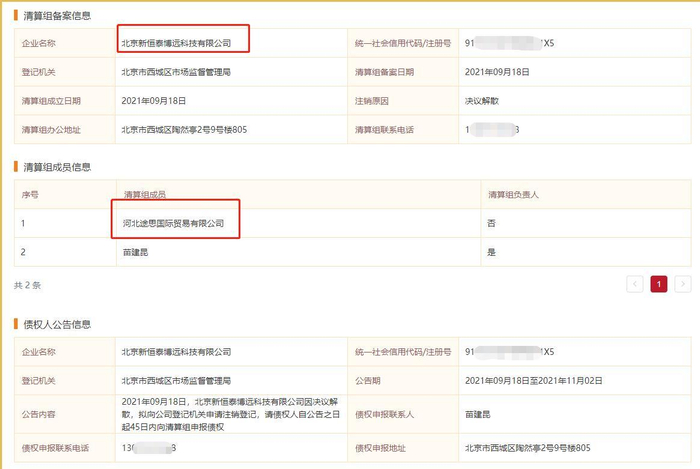Click the 清算组成员信息 section heading
The image size is (700, 469).
57,167
